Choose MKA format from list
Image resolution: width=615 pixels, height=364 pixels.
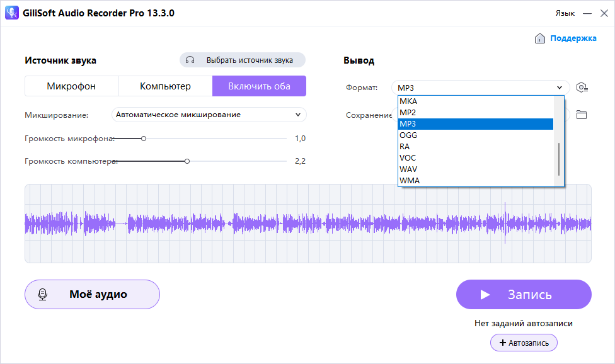tap(476, 101)
